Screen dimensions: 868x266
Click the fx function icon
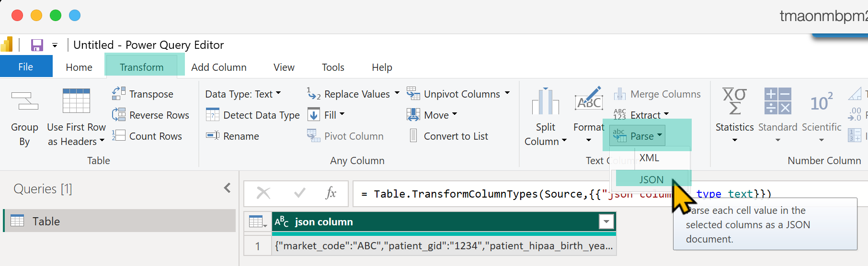[331, 193]
